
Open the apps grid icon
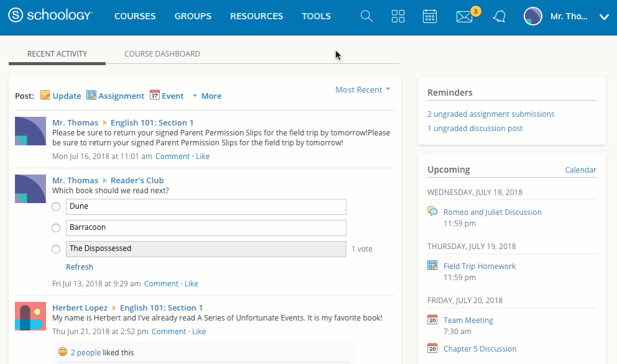pyautogui.click(x=398, y=17)
